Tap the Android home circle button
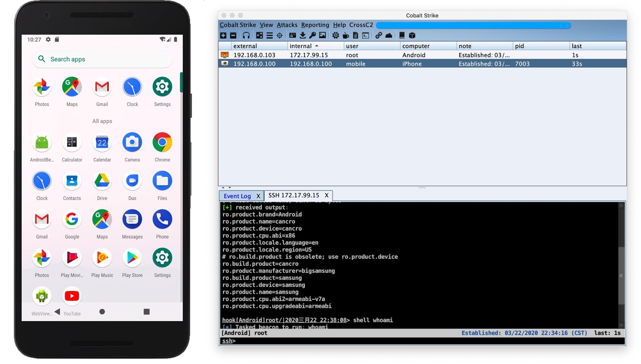The height and width of the screenshot is (364, 641). pyautogui.click(x=102, y=312)
